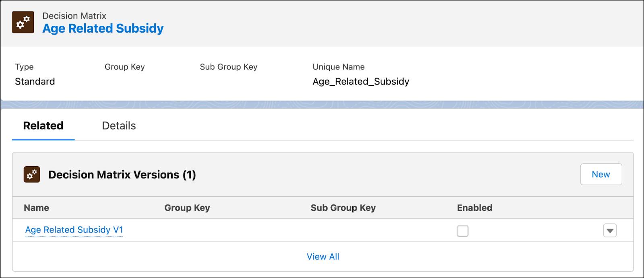Open the row actions dropdown for Age Related Subsidy V1
This screenshot has width=644, height=278.
(x=610, y=230)
